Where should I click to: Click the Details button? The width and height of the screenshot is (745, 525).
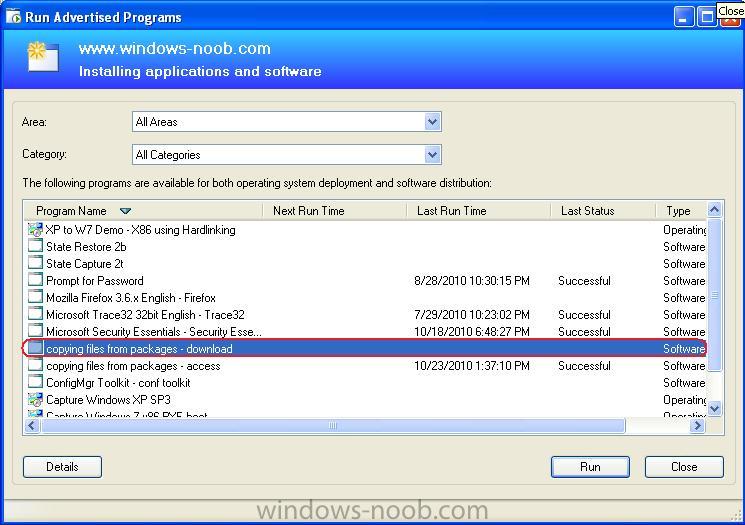pyautogui.click(x=62, y=467)
